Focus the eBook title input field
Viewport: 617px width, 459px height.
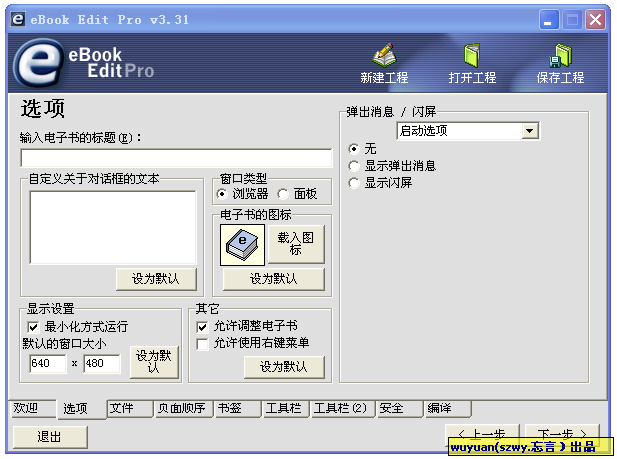(x=176, y=158)
